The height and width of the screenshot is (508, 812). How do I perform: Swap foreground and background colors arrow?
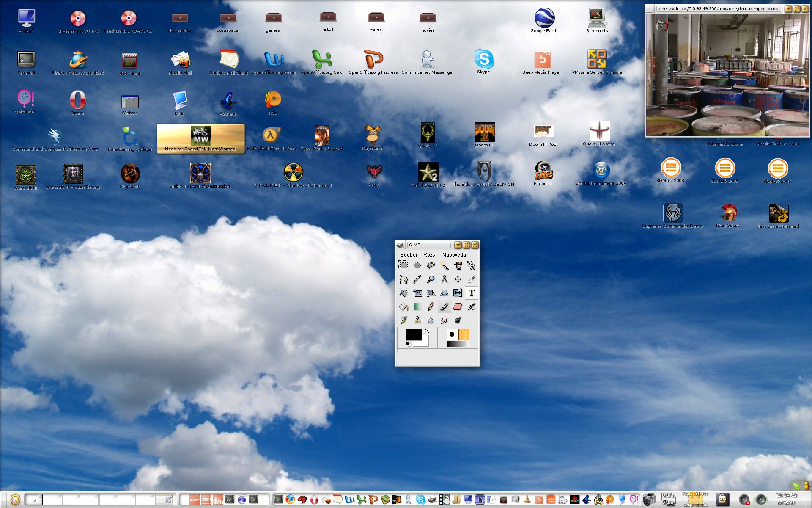click(426, 331)
